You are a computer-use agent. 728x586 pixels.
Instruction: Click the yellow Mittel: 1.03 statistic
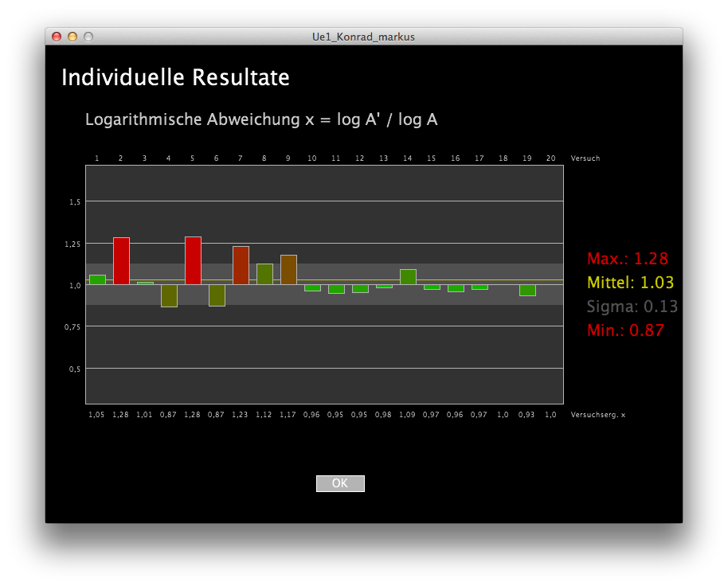coord(630,283)
